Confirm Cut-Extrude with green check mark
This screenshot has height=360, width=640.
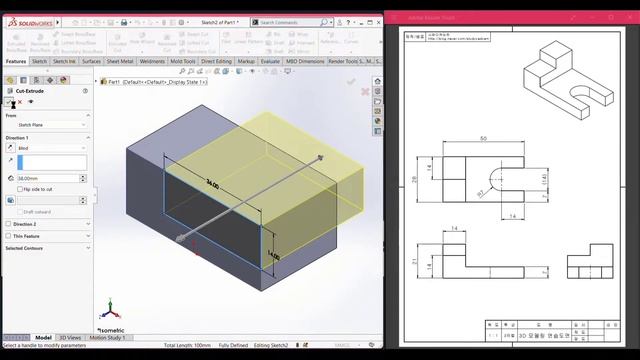coord(9,102)
